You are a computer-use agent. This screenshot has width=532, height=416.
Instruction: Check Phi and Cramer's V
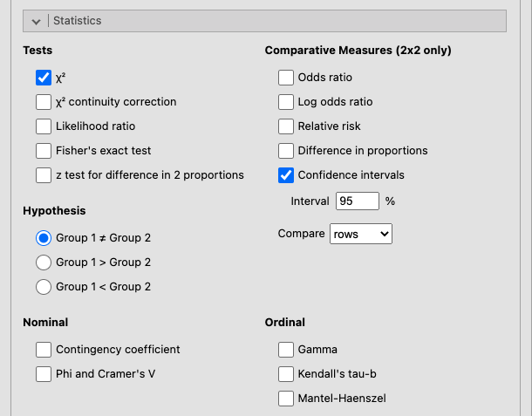point(44,374)
